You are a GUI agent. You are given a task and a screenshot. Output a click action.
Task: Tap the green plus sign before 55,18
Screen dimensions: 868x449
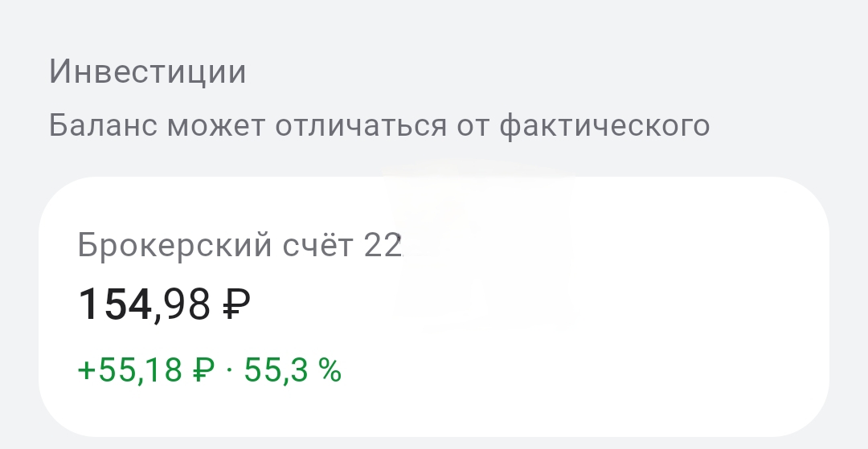point(86,371)
